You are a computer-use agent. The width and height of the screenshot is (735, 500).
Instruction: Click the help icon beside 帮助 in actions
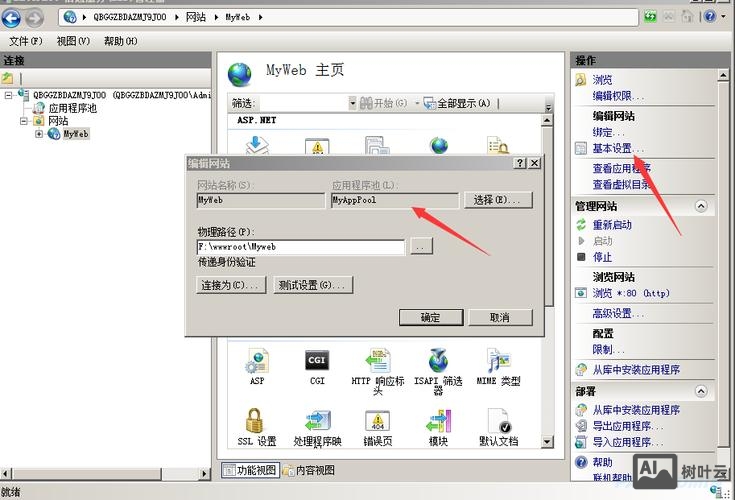point(581,462)
